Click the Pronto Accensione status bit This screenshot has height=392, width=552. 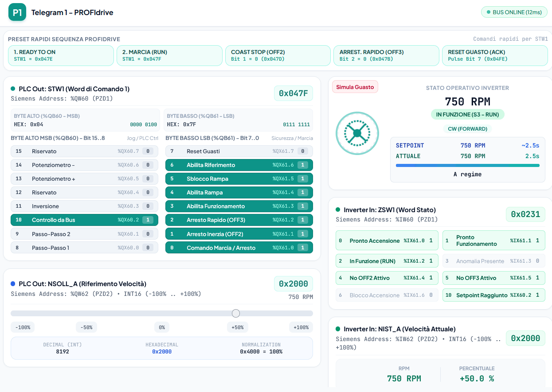pyautogui.click(x=387, y=241)
